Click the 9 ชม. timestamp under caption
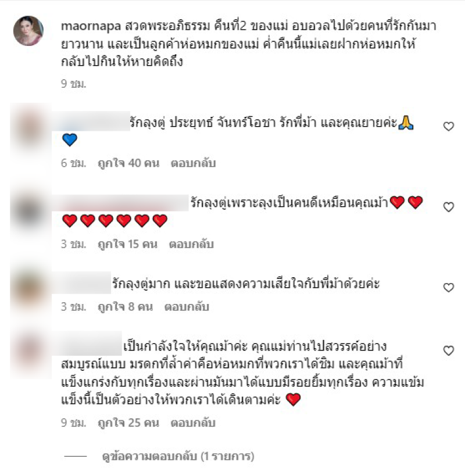 point(73,84)
